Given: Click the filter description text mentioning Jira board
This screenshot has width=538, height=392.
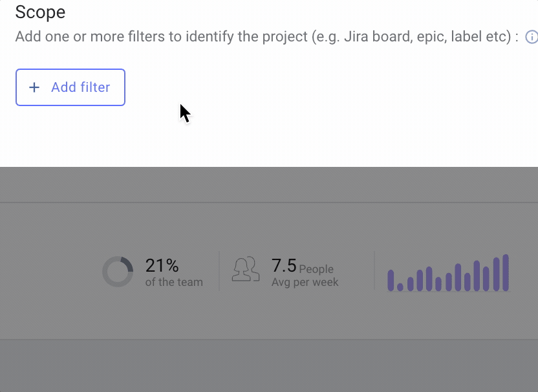Looking at the screenshot, I should pos(266,36).
